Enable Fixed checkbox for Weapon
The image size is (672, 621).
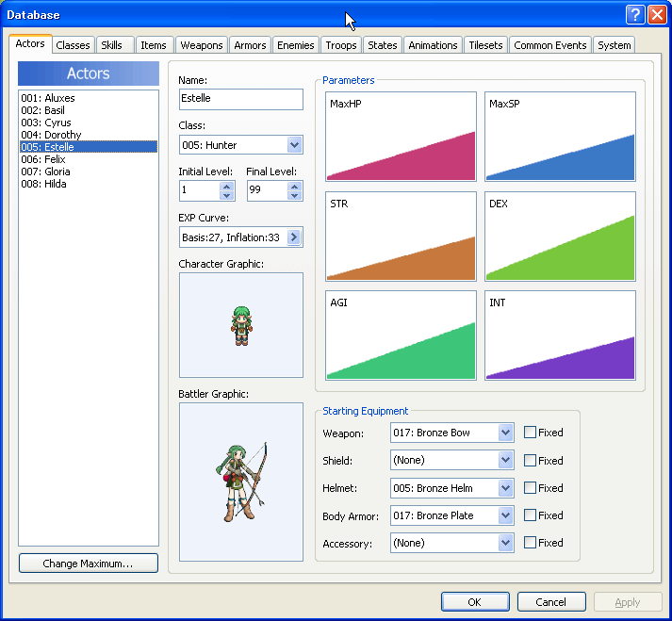pyautogui.click(x=531, y=433)
